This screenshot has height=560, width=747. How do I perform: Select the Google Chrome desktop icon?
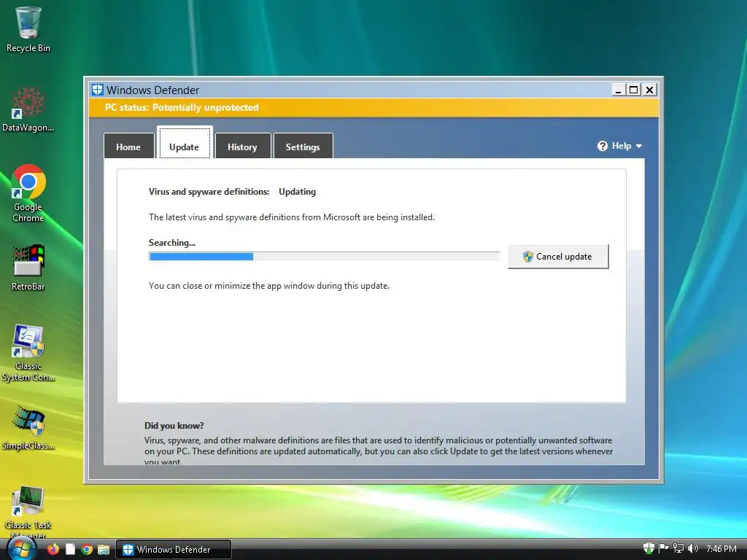click(x=28, y=192)
